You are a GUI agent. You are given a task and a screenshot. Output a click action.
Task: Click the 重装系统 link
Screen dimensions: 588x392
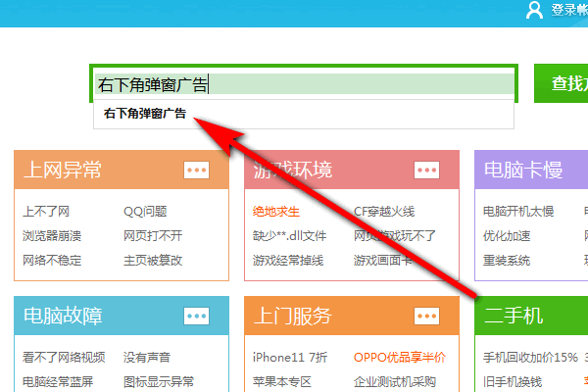(x=507, y=261)
